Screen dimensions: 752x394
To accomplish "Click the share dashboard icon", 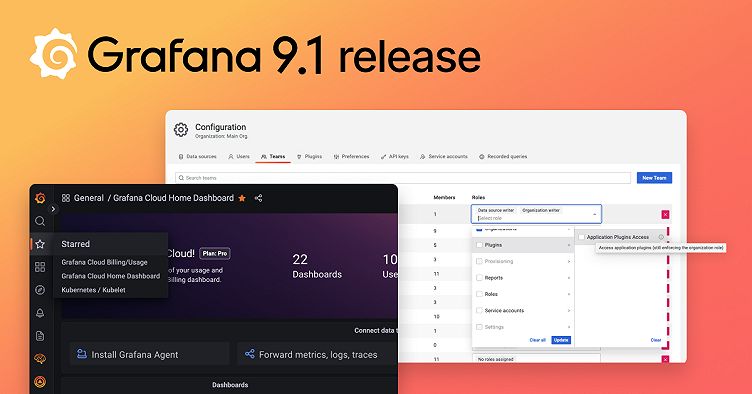I will pyautogui.click(x=258, y=198).
